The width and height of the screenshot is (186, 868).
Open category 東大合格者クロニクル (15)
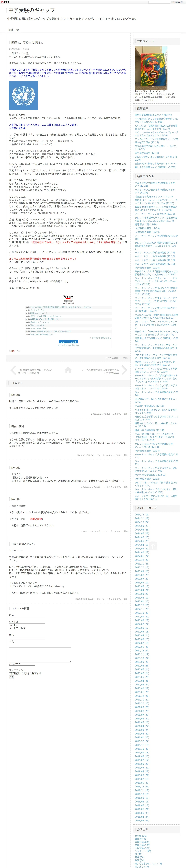tap(148, 864)
